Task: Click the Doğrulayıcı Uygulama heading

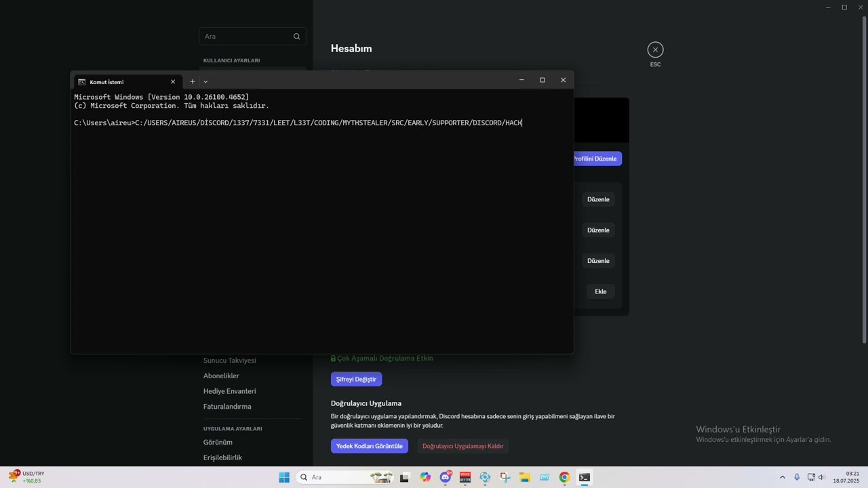Action: coord(366,403)
